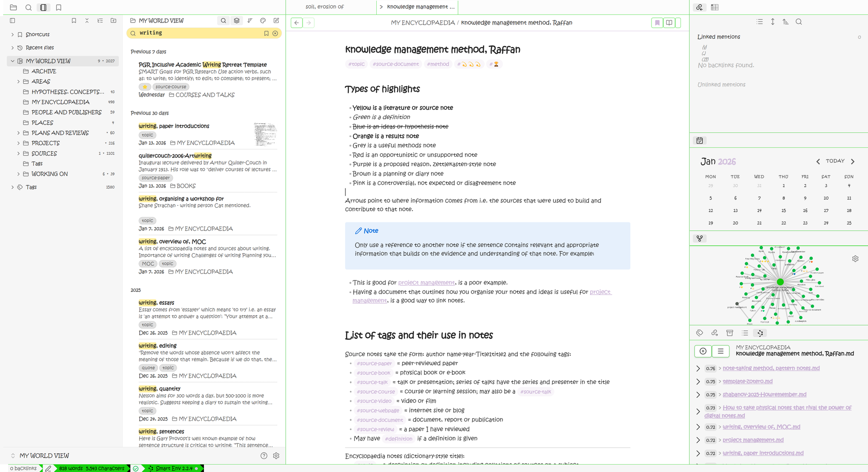Click the new folder icon in navigation
This screenshot has height=472, width=868.
tap(113, 20)
